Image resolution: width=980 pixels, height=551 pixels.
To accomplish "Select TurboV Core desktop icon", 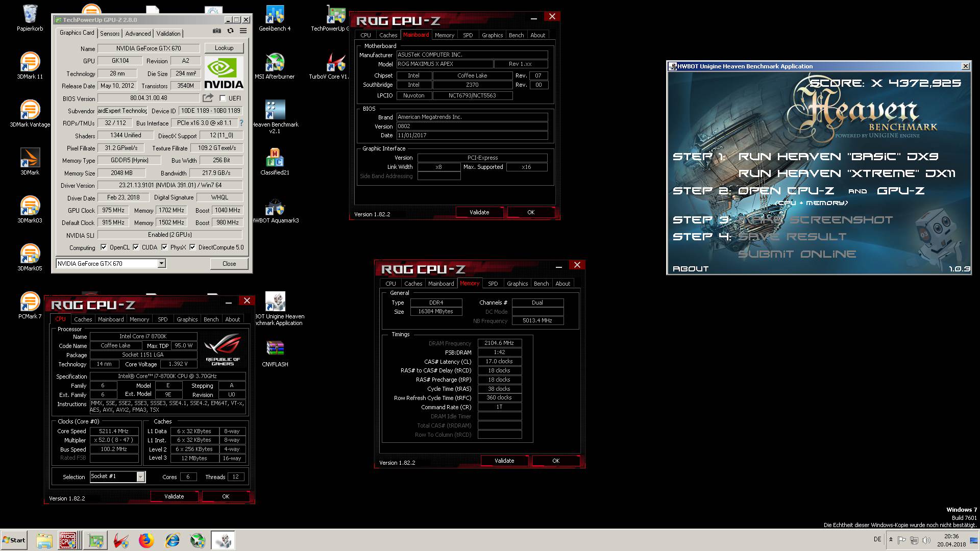I will [329, 66].
